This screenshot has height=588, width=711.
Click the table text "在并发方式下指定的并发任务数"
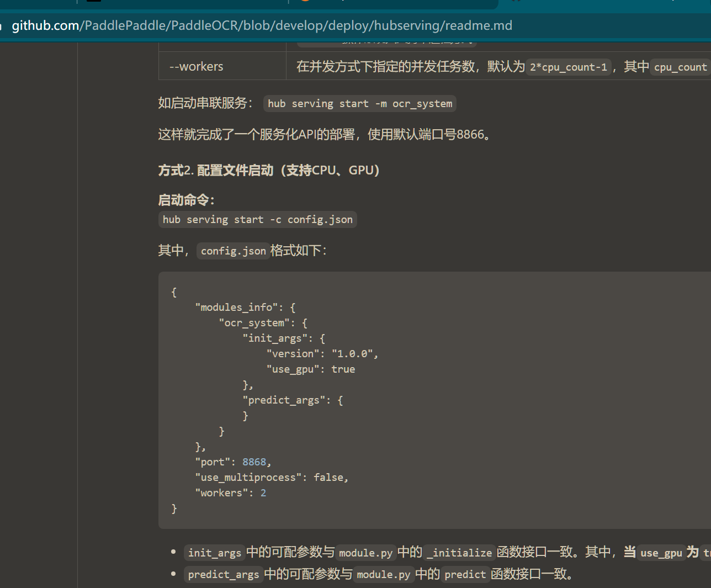(x=385, y=67)
